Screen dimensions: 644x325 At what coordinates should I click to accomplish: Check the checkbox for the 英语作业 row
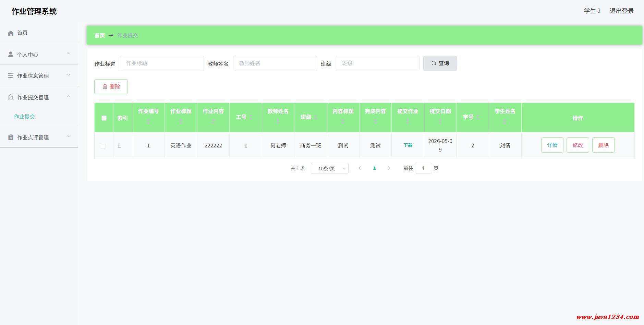(x=103, y=146)
